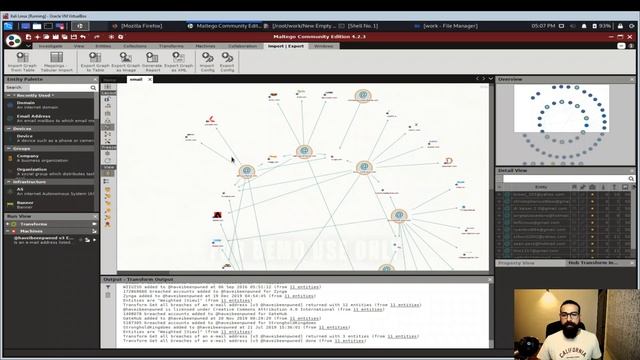
Task: Click Import Graph from Table
Action: tap(22, 62)
